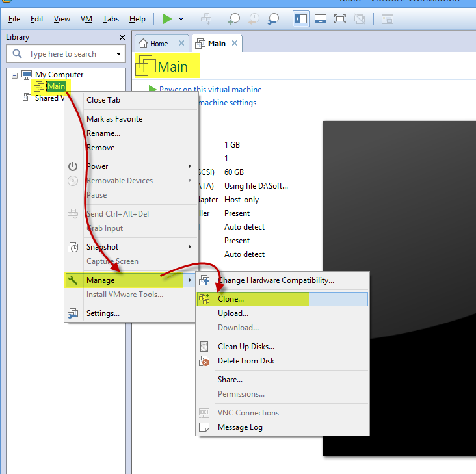
Task: Click the console view toolbar icon
Action: pos(388,19)
